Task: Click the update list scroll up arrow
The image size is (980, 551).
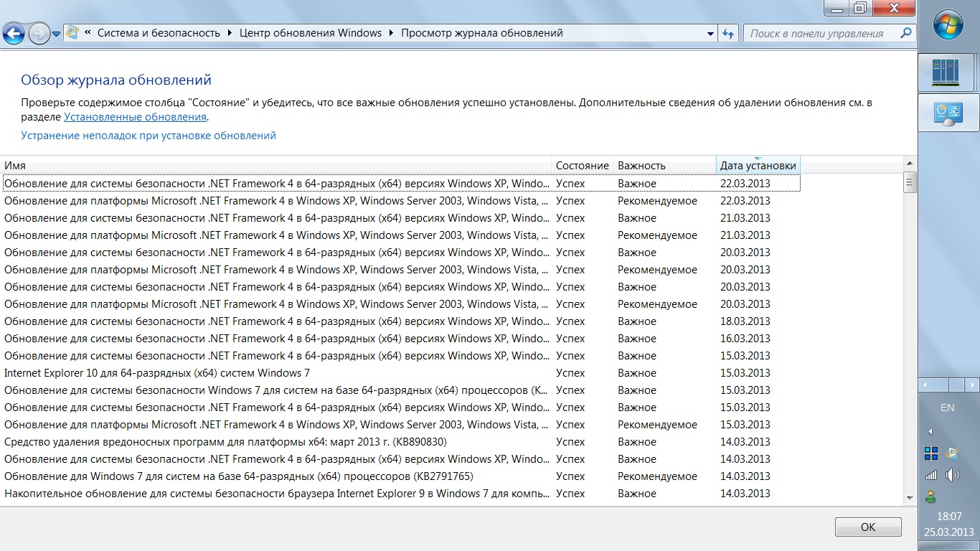Action: pyautogui.click(x=910, y=164)
